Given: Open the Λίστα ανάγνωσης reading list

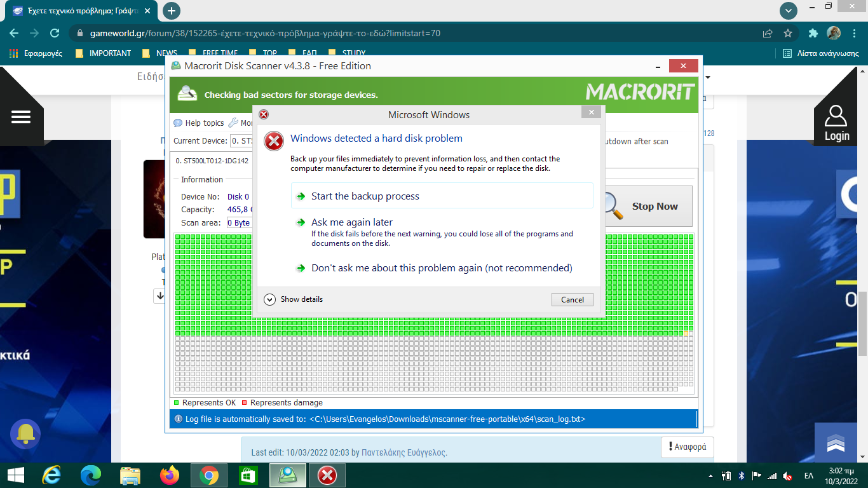Looking at the screenshot, I should (x=821, y=53).
